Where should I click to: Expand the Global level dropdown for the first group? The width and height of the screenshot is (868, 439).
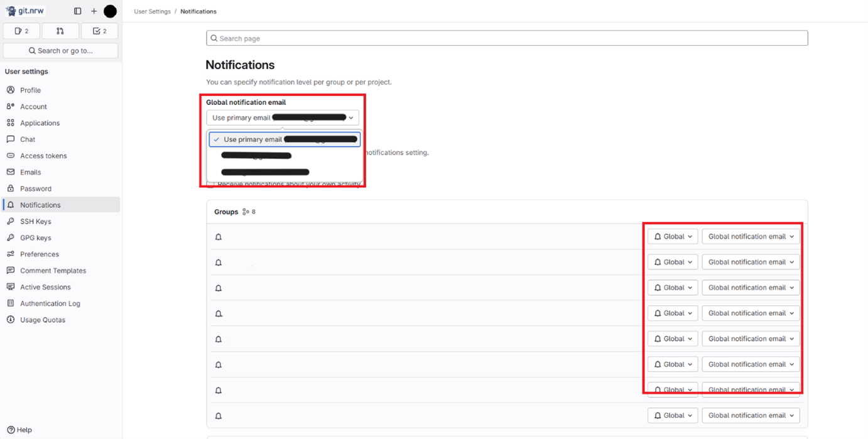(672, 236)
